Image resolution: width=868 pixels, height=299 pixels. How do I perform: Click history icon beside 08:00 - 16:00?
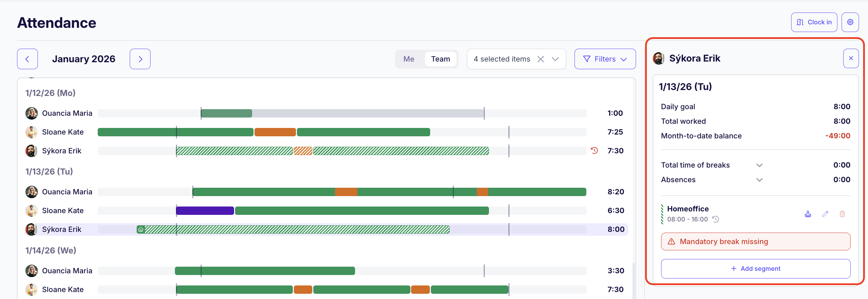click(x=716, y=219)
